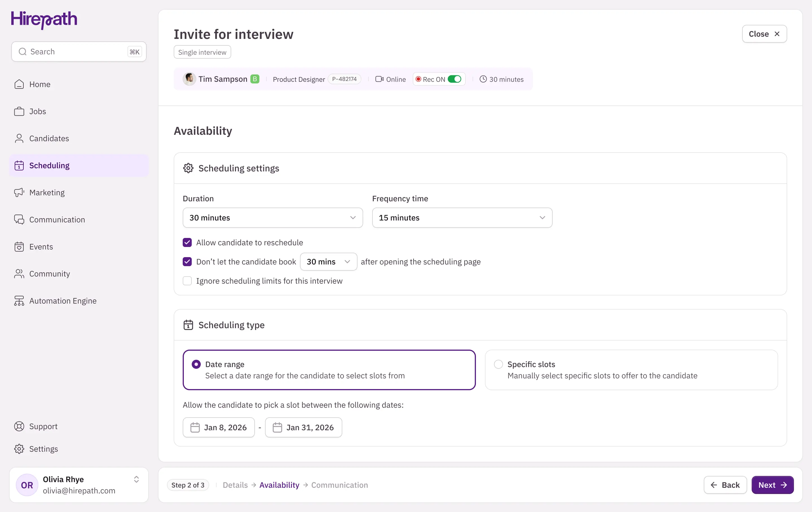Viewport: 812px width, 512px height.
Task: Select the Availability step in breadcrumb
Action: coord(279,485)
